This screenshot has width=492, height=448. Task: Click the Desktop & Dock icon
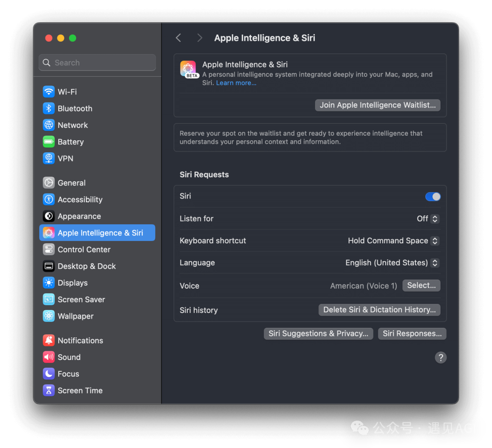[x=49, y=266]
